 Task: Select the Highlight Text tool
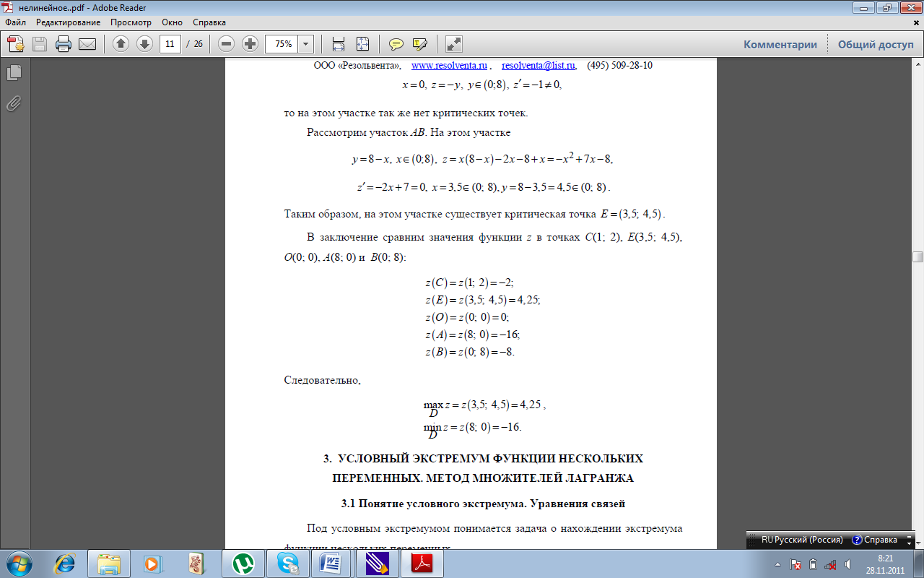point(419,44)
